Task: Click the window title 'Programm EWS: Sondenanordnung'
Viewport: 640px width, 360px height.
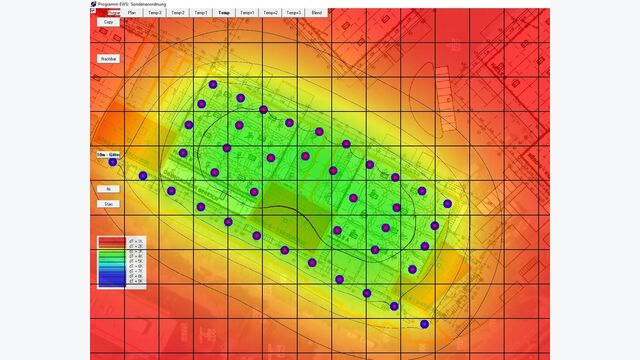Action: click(132, 4)
